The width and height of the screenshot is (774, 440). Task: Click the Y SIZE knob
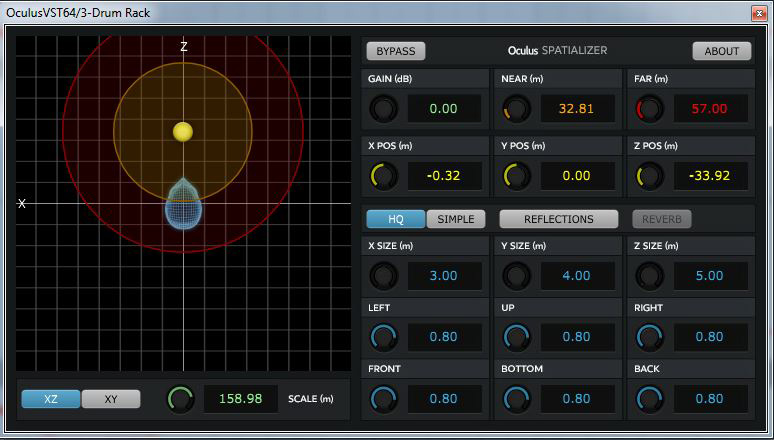[x=517, y=276]
